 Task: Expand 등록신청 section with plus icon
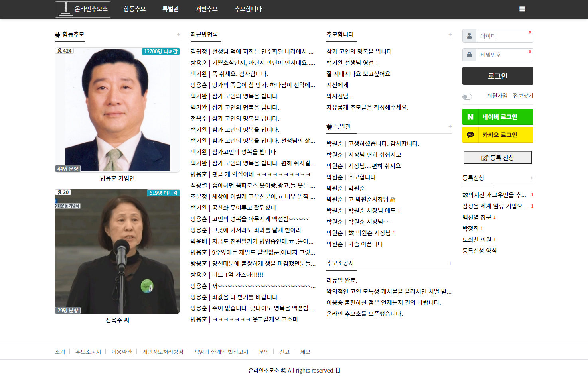click(x=531, y=178)
